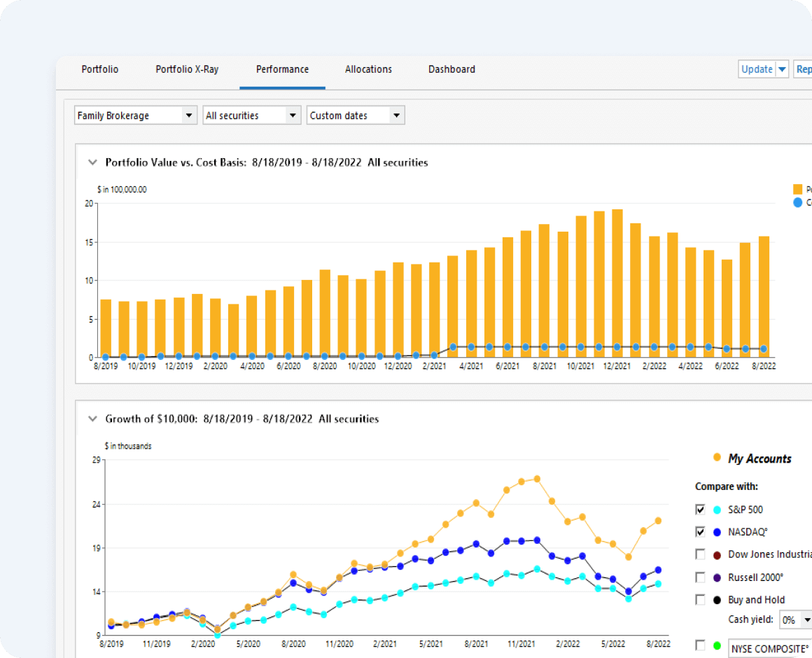Open the Family Brokerage account dropdown
This screenshot has height=658, width=812.
189,115
